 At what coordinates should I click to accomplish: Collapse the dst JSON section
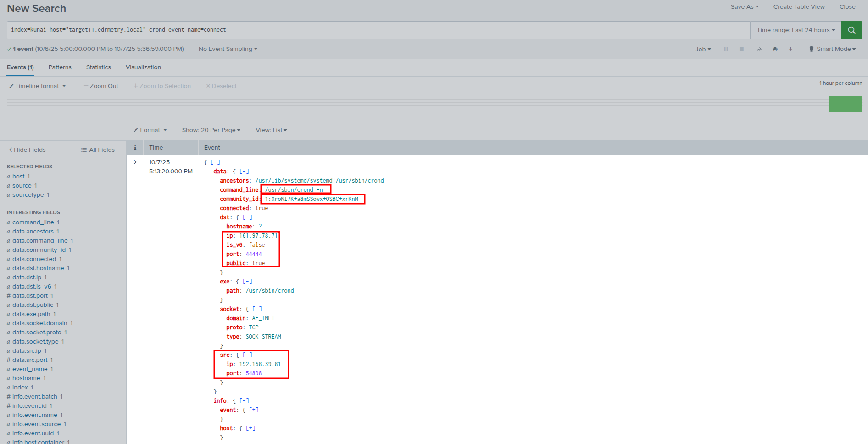pos(247,217)
